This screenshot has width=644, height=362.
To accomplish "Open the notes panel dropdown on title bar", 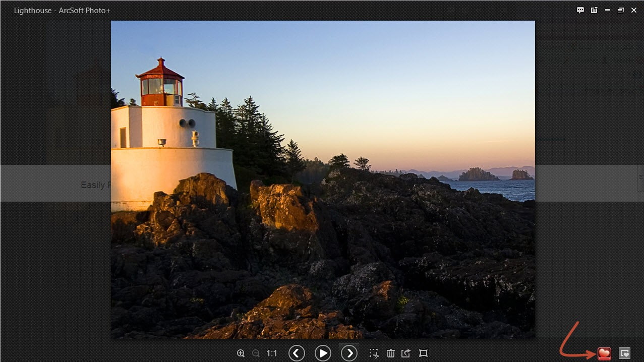I will [594, 10].
